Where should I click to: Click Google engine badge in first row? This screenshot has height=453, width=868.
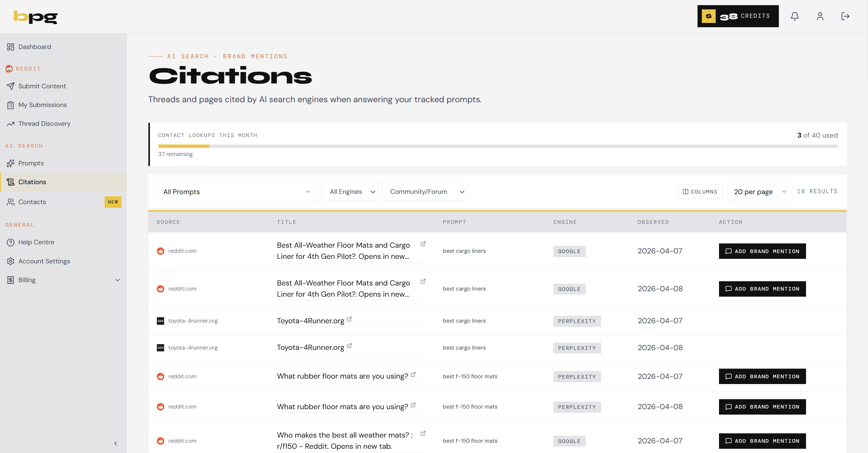coord(569,251)
